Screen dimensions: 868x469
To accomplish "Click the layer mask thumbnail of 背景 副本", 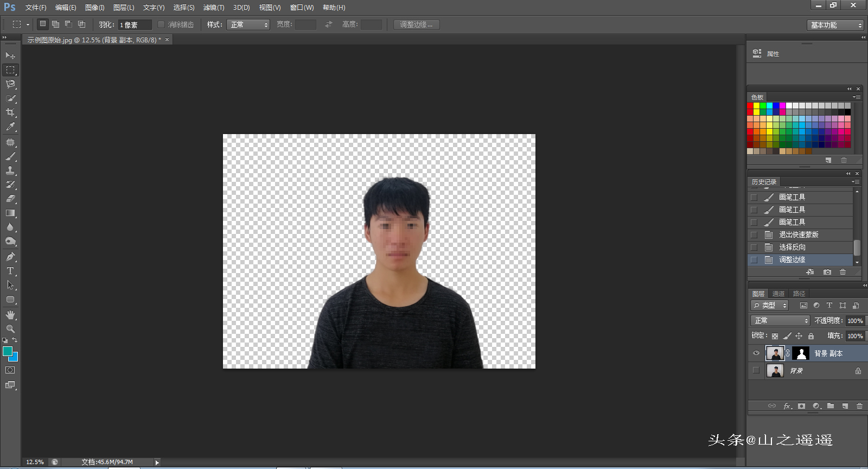I will click(801, 353).
